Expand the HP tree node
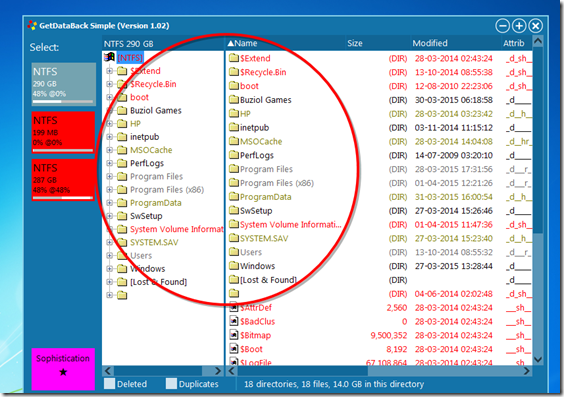The width and height of the screenshot is (564, 397). (x=109, y=124)
